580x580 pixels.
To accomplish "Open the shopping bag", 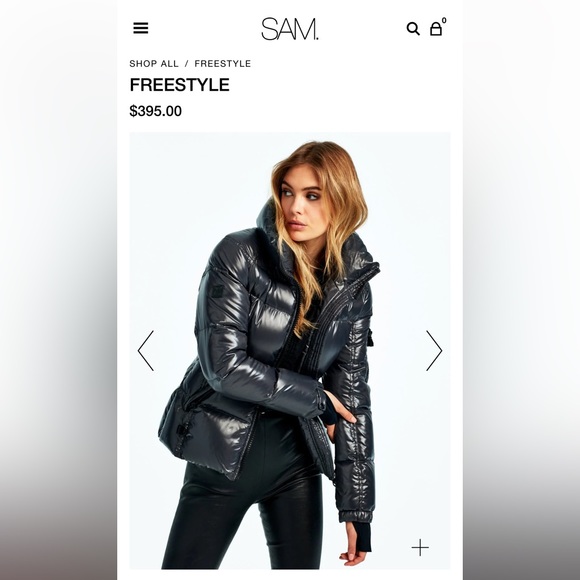I will pos(436,29).
